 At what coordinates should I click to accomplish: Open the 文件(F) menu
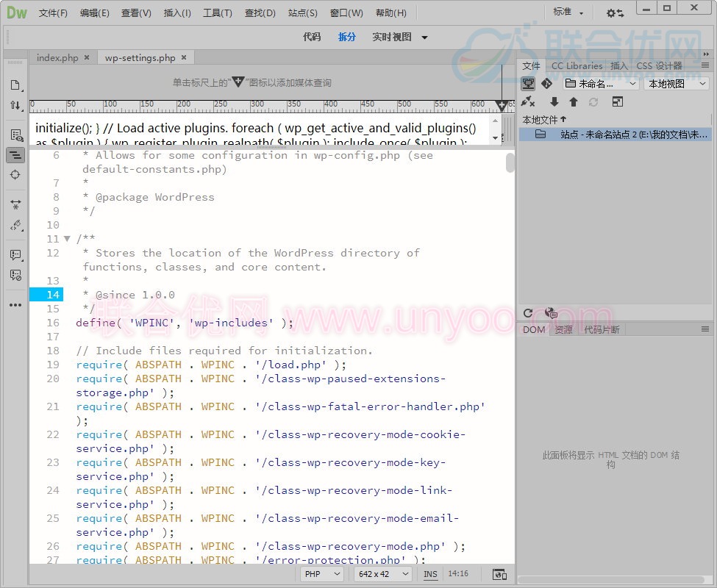tap(53, 12)
